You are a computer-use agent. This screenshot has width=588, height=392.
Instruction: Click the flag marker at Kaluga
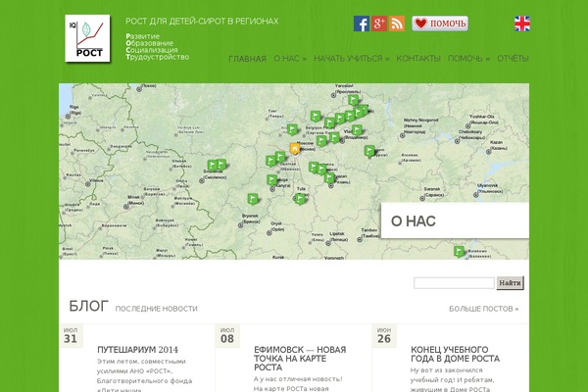[271, 180]
